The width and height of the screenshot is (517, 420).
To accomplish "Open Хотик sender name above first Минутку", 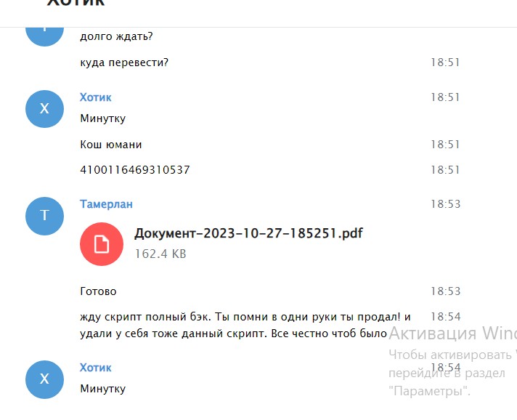I will [x=96, y=97].
